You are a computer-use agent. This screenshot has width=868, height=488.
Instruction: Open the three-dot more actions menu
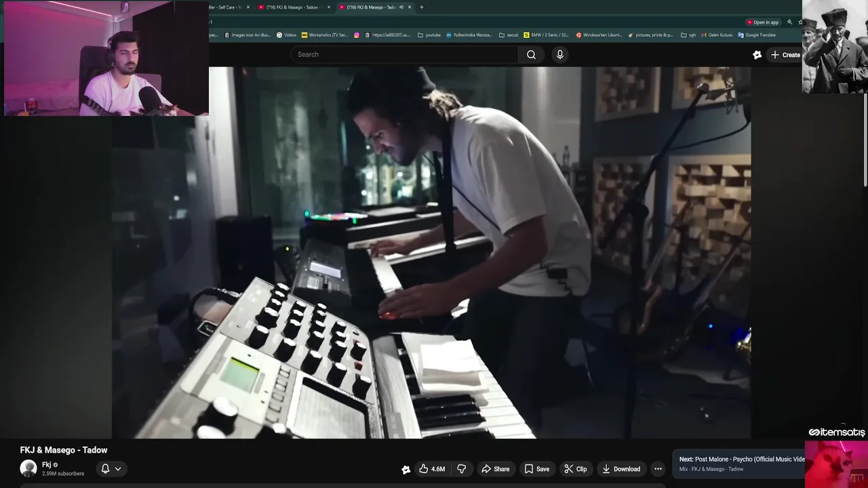click(658, 469)
